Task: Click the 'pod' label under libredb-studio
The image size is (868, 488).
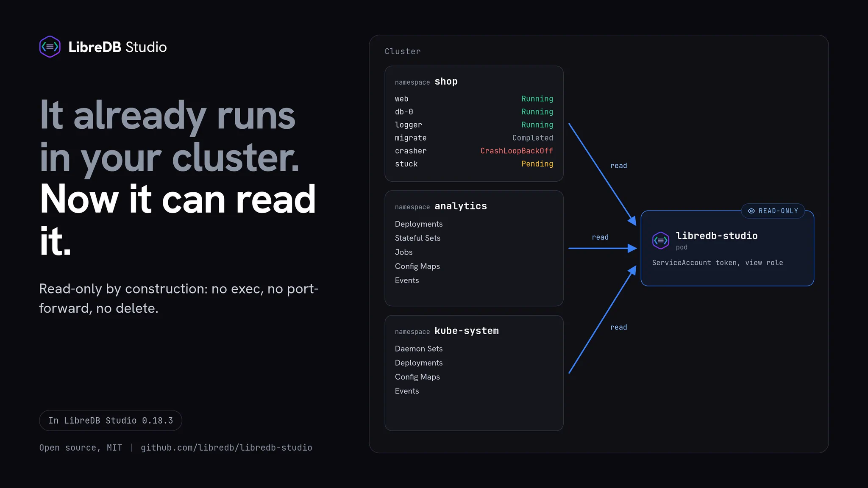Action: [682, 247]
